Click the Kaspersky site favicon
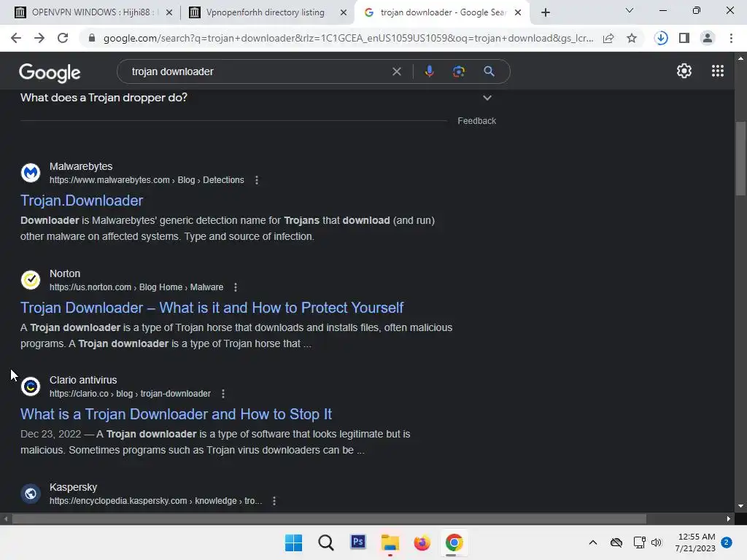 click(31, 494)
